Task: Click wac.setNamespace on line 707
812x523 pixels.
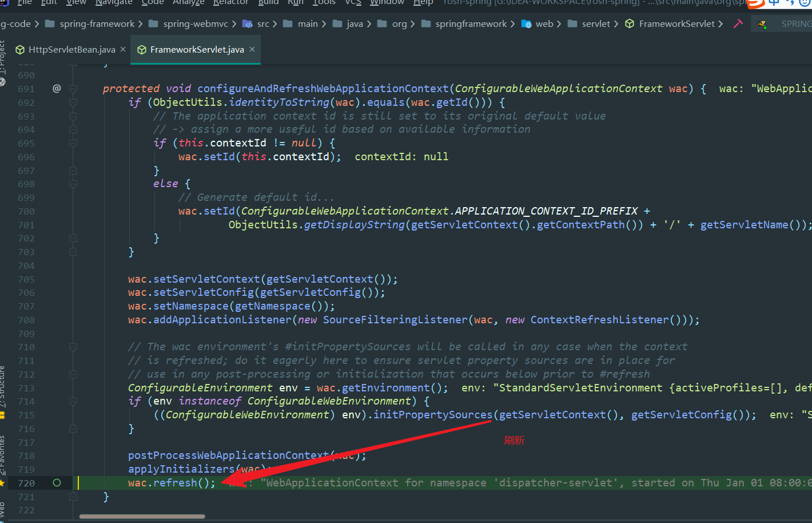Action: [x=178, y=306]
